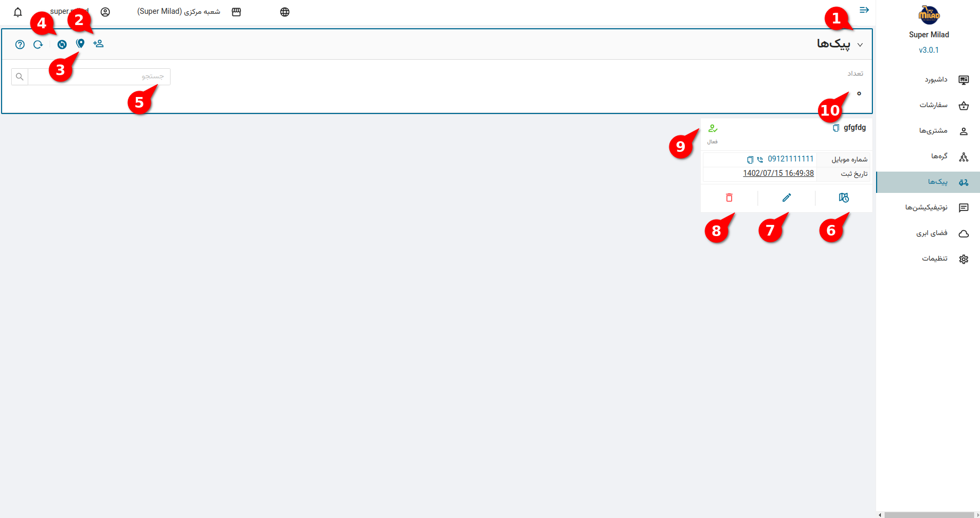Delete courier gfgfdg with the trash icon
The height and width of the screenshot is (518, 980).
click(729, 198)
